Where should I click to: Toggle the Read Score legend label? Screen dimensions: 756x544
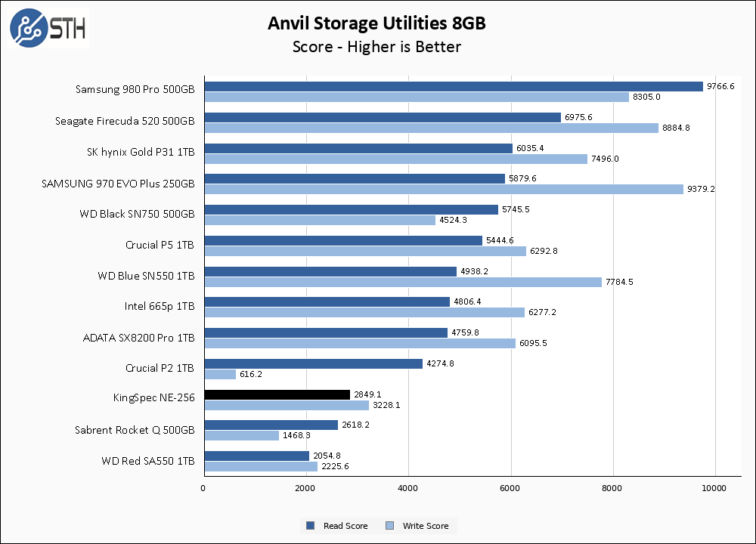click(x=345, y=526)
